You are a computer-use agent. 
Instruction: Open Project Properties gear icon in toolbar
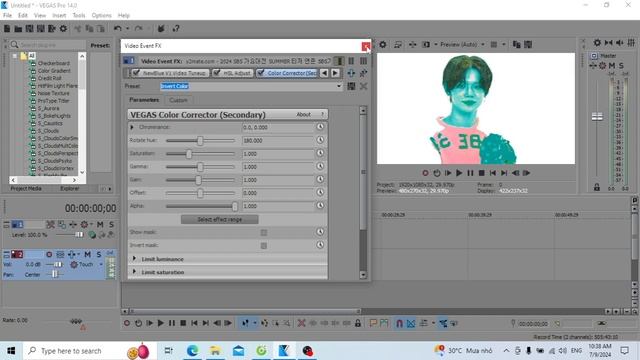click(63, 29)
